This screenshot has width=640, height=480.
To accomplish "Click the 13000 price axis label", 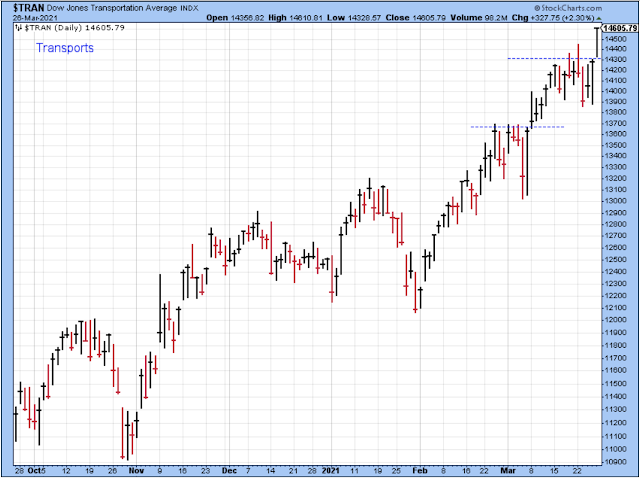I will pos(614,201).
